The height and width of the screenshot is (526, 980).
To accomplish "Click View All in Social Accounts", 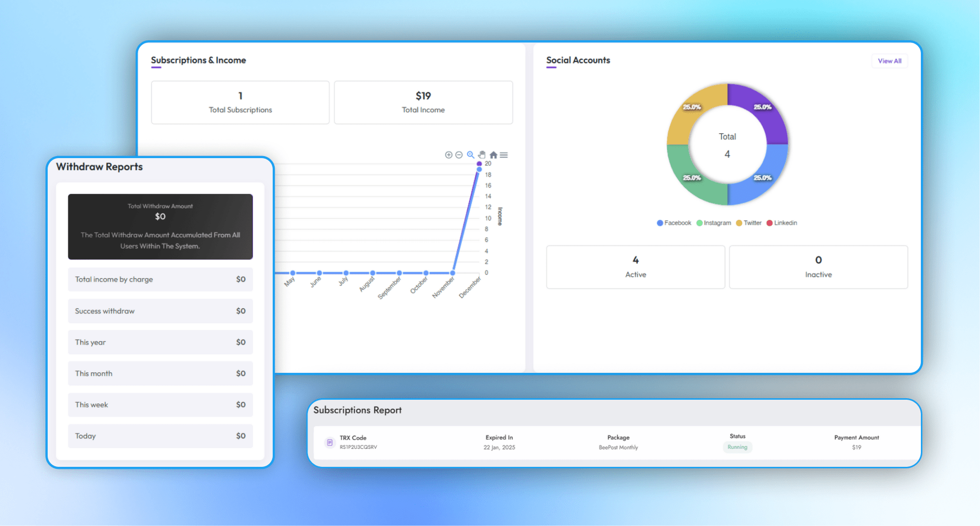I will [x=889, y=61].
